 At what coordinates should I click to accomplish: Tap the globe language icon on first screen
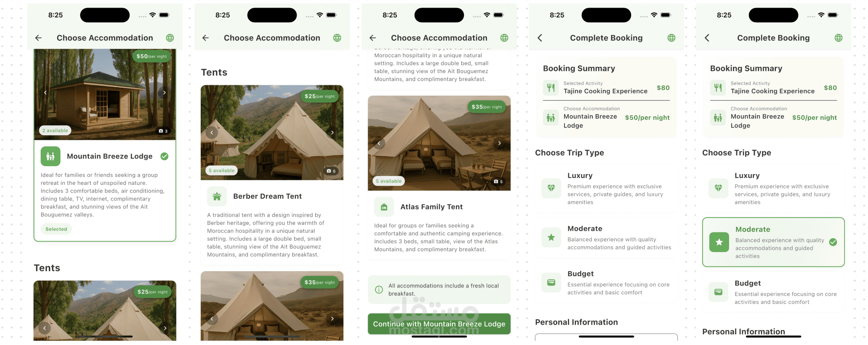click(170, 38)
